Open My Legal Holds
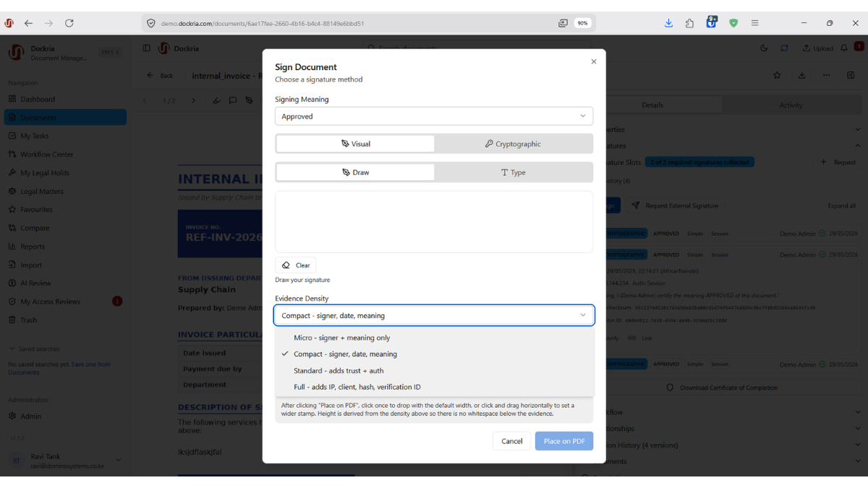The image size is (868, 488). [65, 173]
